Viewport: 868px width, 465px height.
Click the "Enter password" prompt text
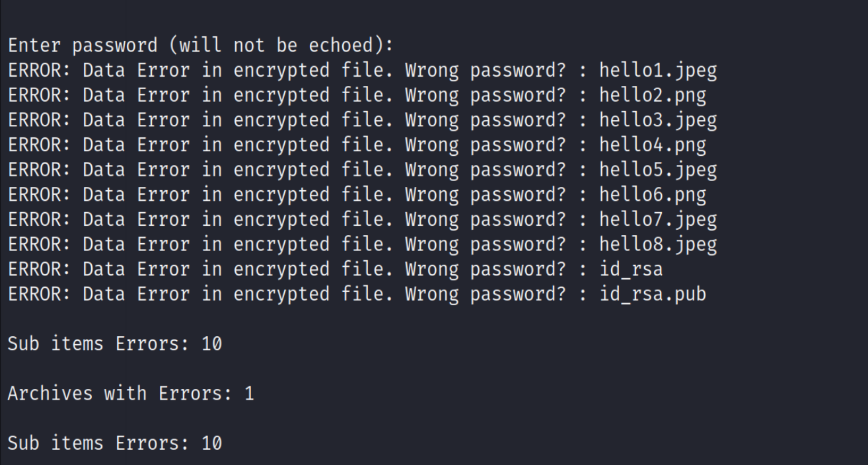click(x=83, y=46)
